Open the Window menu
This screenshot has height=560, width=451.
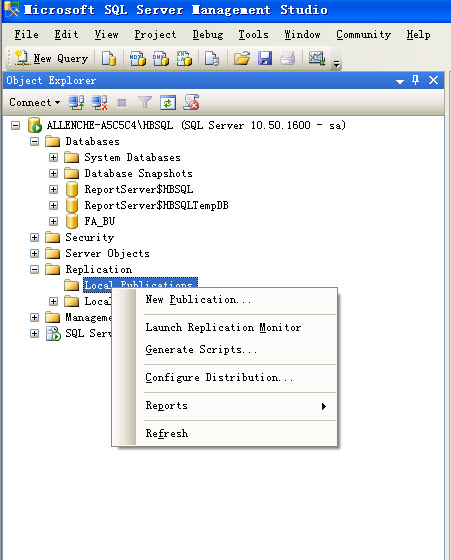[302, 35]
